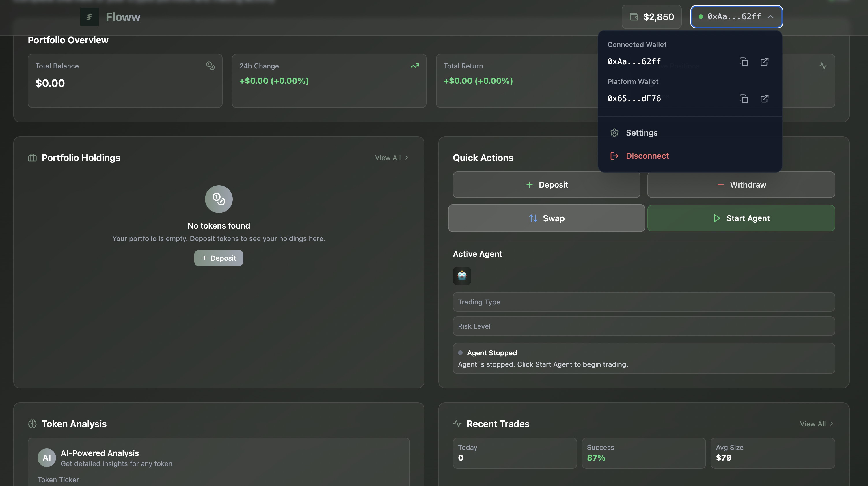Click the Token Analysis brain icon
This screenshot has width=868, height=486.
(32, 424)
